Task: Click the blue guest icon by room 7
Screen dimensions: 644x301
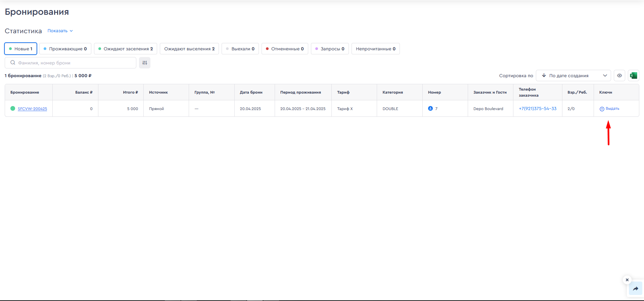Action: click(430, 108)
